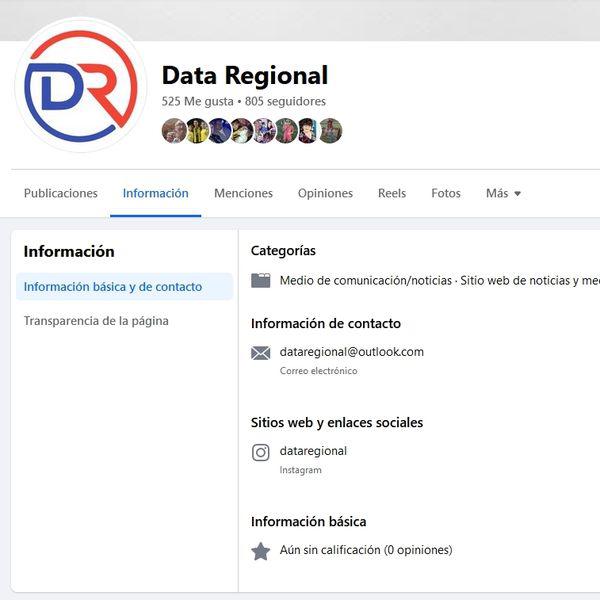Click the 525 Me gusta count

point(197,101)
